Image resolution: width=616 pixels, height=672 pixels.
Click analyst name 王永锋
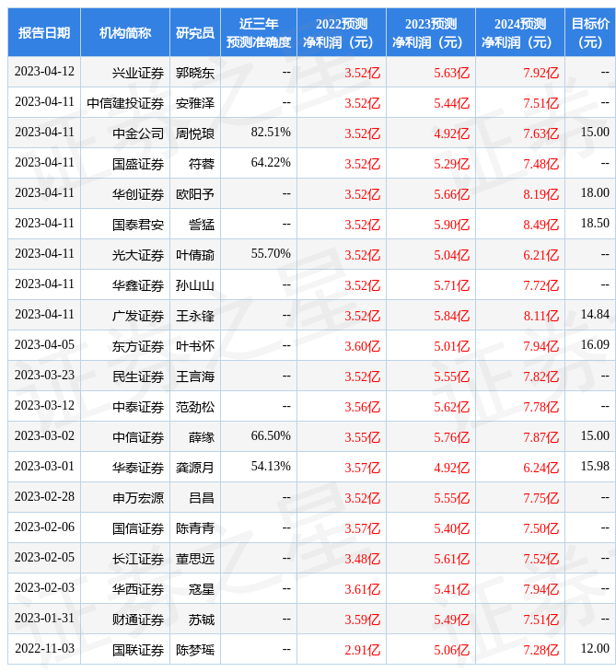click(195, 317)
